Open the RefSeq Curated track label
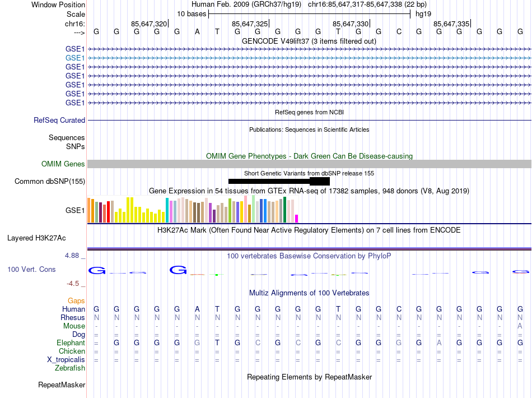Screen dimensions: 532x398 [59, 121]
